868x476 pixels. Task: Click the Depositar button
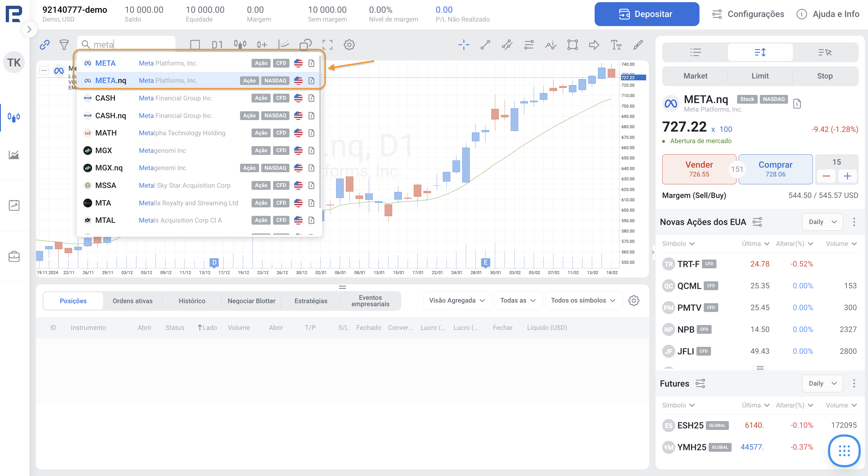point(646,14)
